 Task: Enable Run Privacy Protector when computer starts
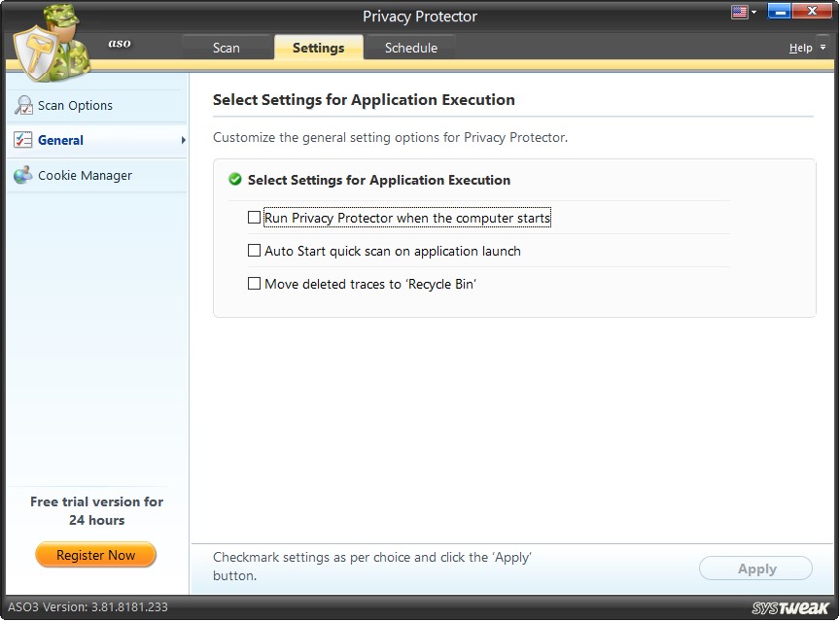pyautogui.click(x=255, y=218)
